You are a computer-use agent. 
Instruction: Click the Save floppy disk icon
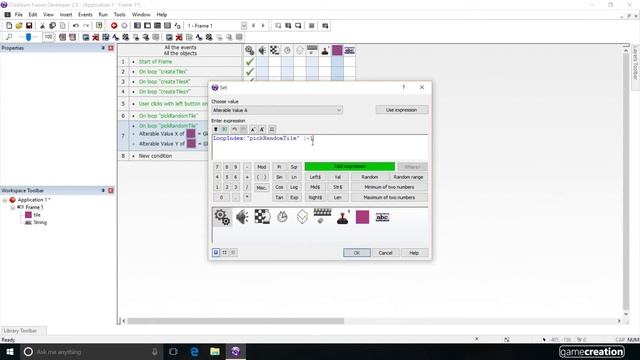pyautogui.click(x=29, y=25)
